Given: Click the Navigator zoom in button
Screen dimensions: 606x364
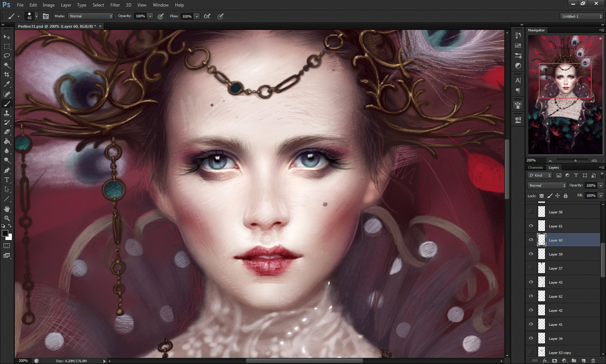Looking at the screenshot, I should (594, 160).
